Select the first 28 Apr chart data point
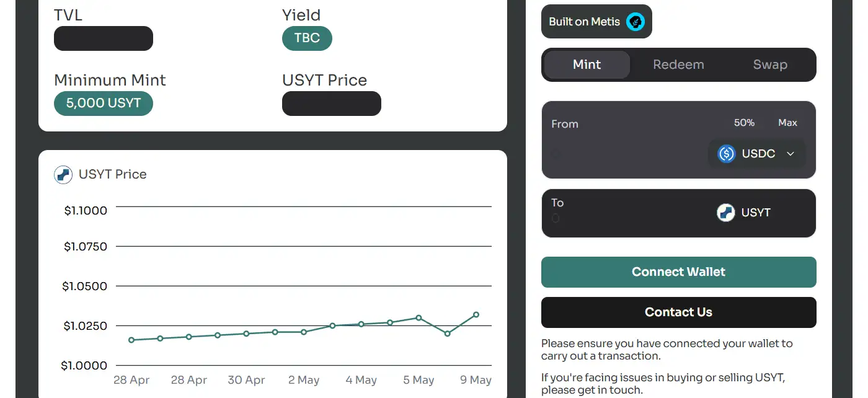The image size is (868, 398). click(131, 340)
